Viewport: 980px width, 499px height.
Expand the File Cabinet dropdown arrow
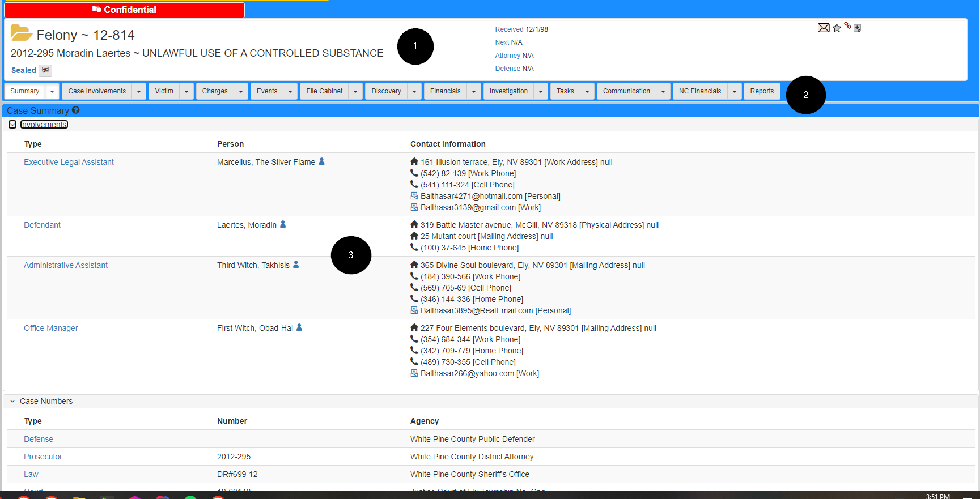pos(355,91)
